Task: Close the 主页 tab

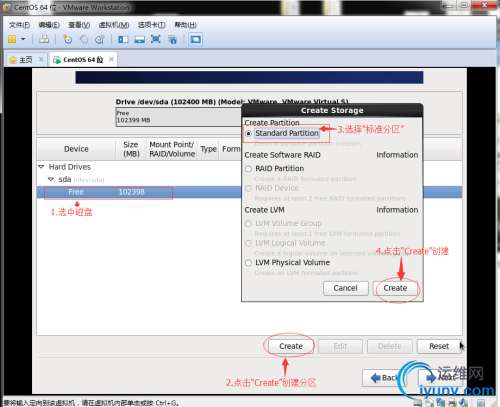Action: point(41,59)
